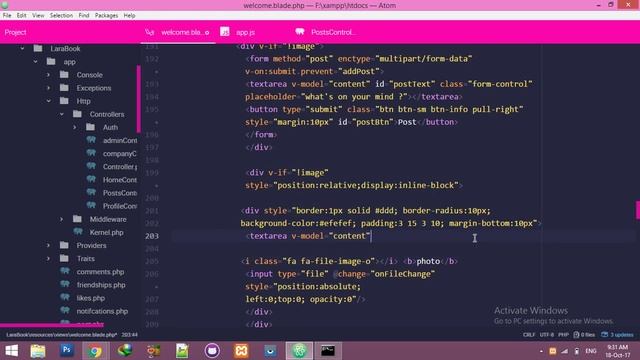
Task: Open XAMPP from taskbar
Action: (x=241, y=351)
